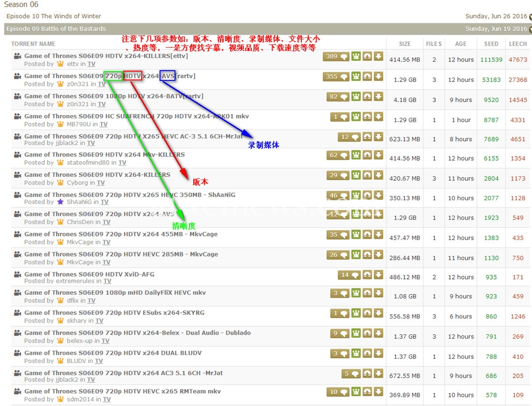Download the 1080p x264-BATV[rartv] torrent
532x406 pixels.
click(x=378, y=97)
